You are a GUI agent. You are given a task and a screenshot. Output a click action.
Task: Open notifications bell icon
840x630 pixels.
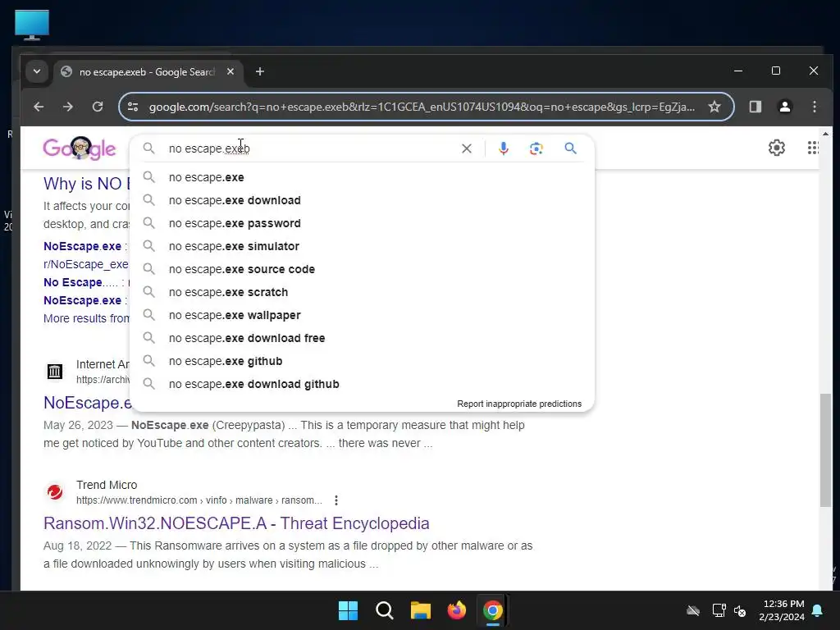(818, 610)
